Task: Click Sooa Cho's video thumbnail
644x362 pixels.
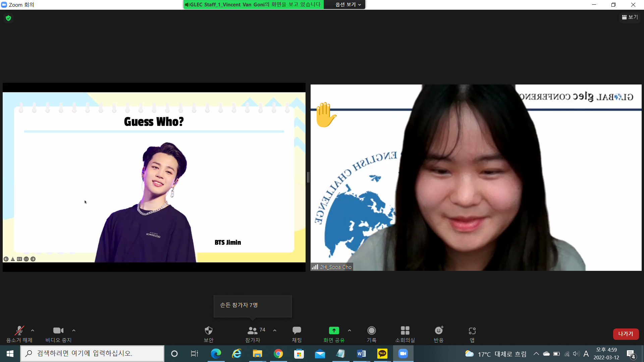Action: click(x=476, y=178)
